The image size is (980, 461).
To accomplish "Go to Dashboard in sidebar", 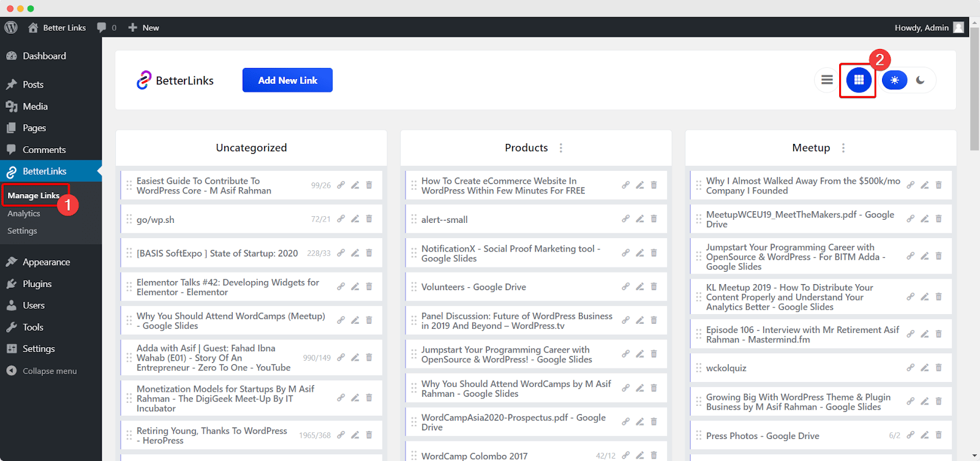I will click(x=51, y=56).
